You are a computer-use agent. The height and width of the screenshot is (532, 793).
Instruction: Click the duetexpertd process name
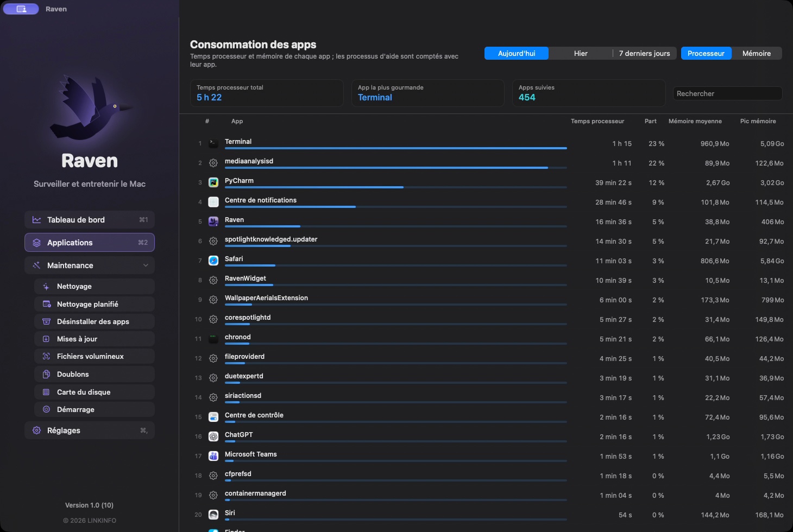point(244,376)
